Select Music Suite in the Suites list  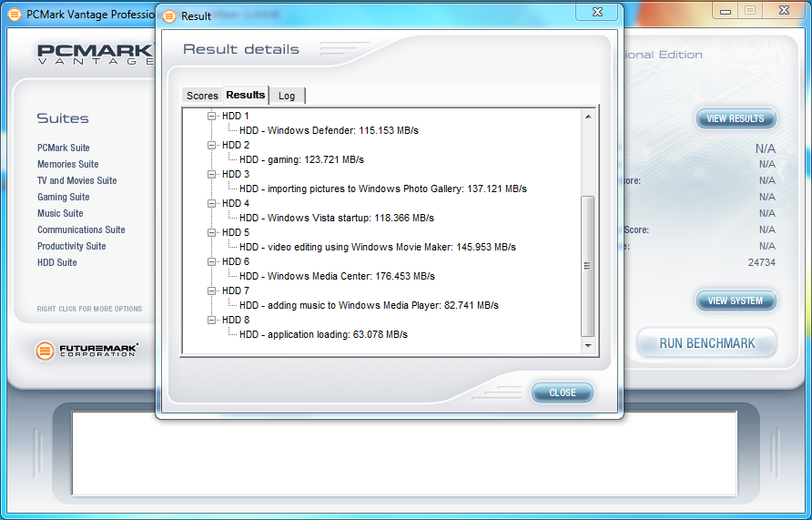60,213
